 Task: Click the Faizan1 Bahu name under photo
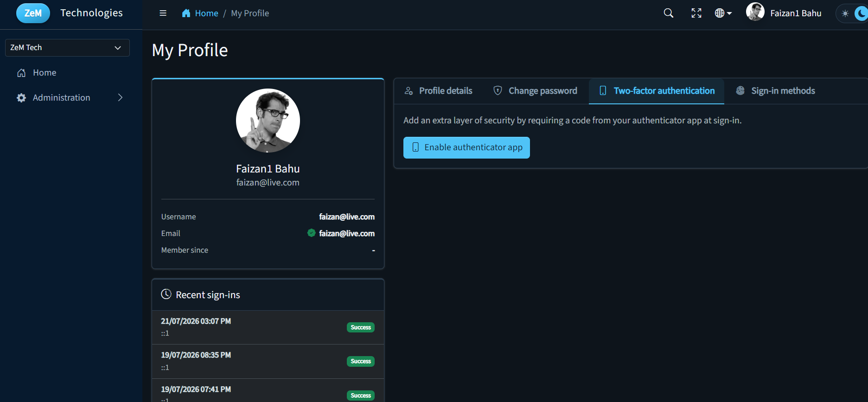tap(268, 169)
